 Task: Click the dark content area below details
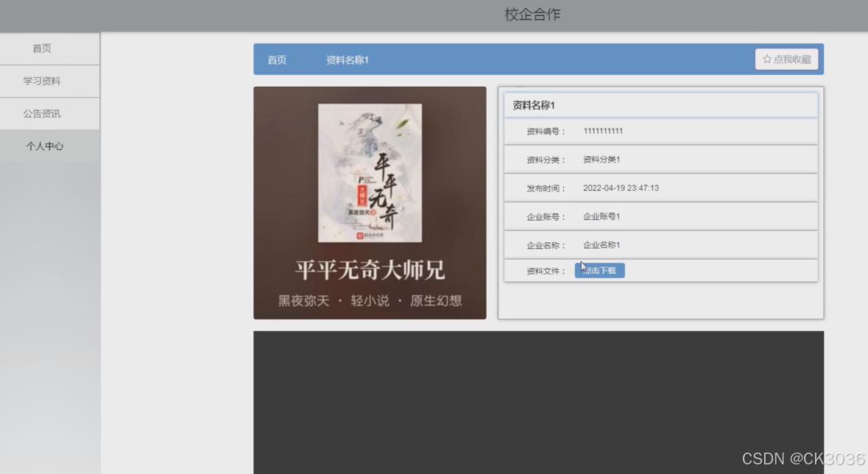click(x=539, y=403)
